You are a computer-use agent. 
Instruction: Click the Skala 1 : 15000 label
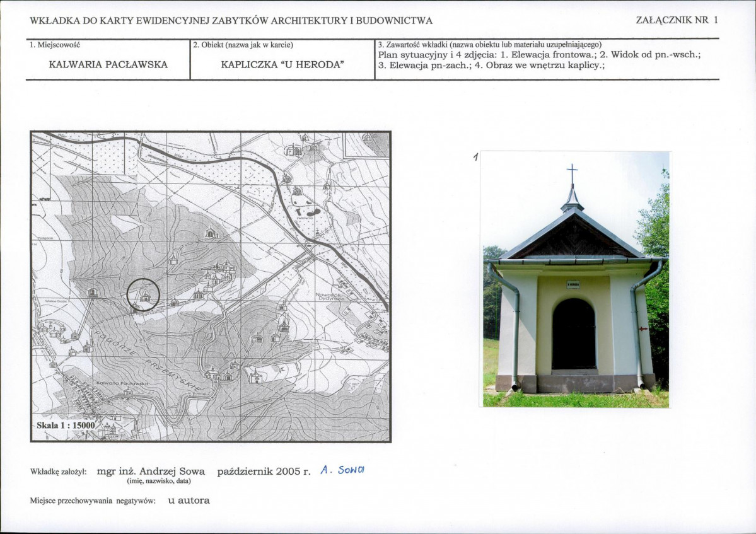click(x=64, y=425)
